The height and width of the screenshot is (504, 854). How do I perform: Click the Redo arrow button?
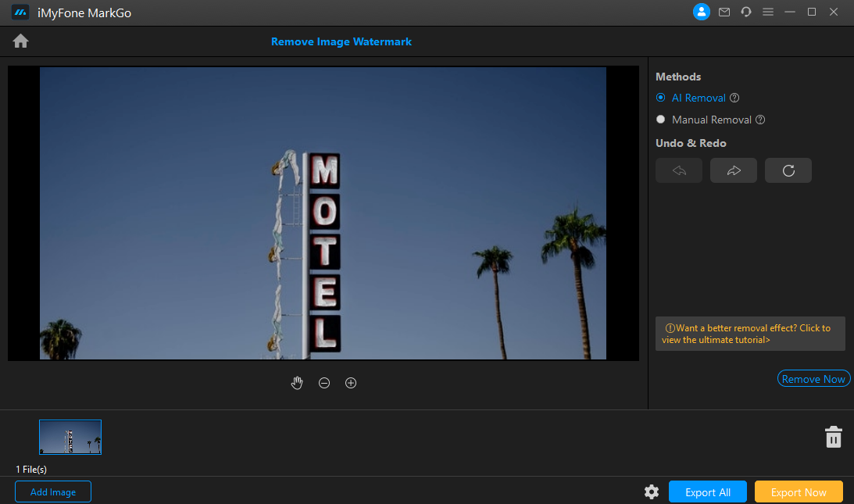tap(733, 170)
